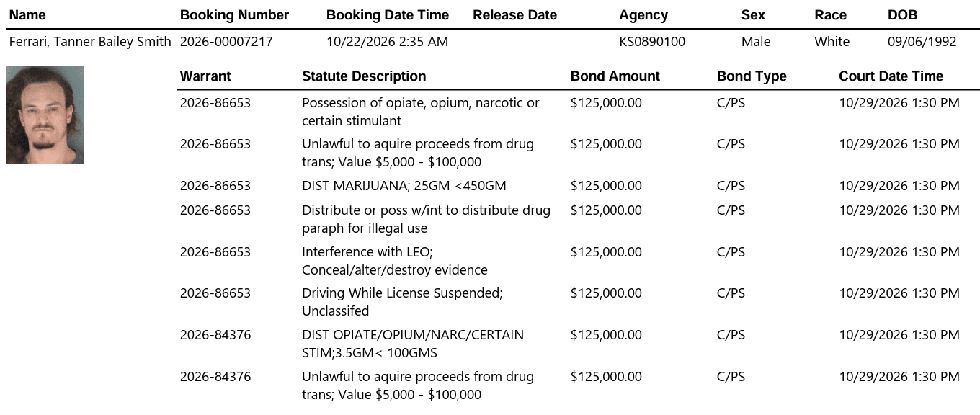Viewport: 980px width, 415px height.
Task: Click the Bond Amount column header
Action: point(615,76)
